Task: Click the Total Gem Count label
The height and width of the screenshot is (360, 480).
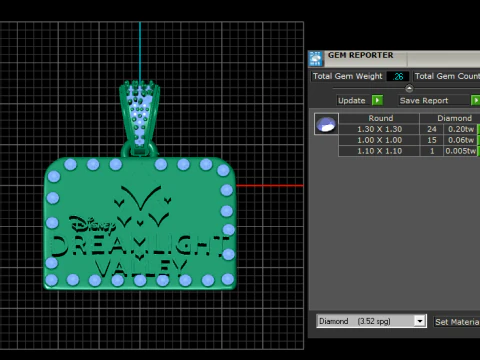Action: (x=447, y=76)
